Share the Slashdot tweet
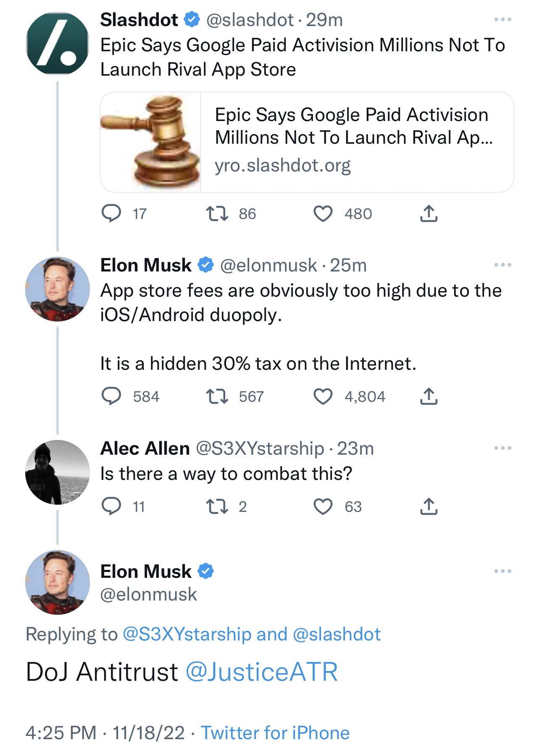 coord(429,213)
